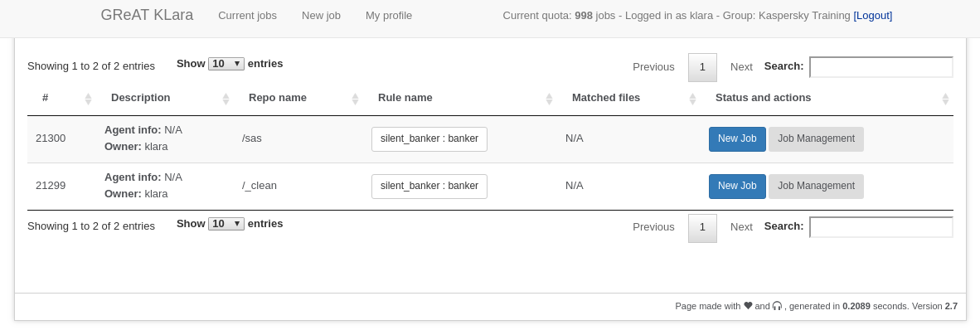Sort table by the # column arrows

pyautogui.click(x=88, y=99)
